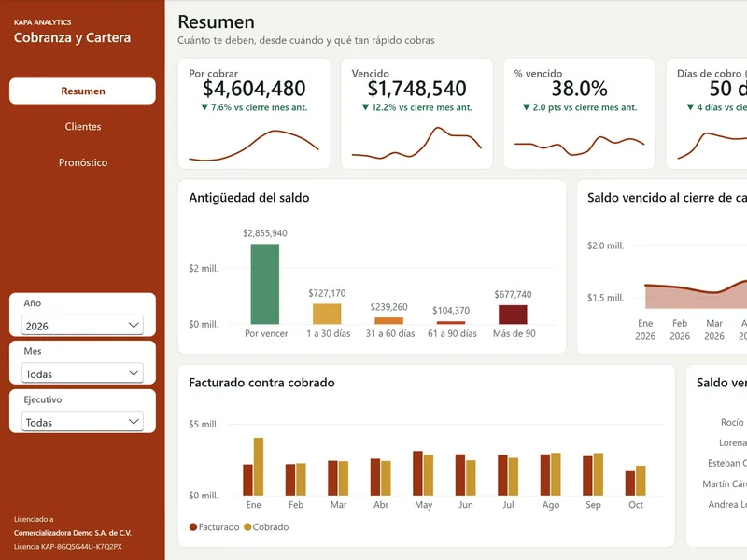Click the Oct Cobrado bar
Screen dimensions: 747x560
tap(641, 481)
